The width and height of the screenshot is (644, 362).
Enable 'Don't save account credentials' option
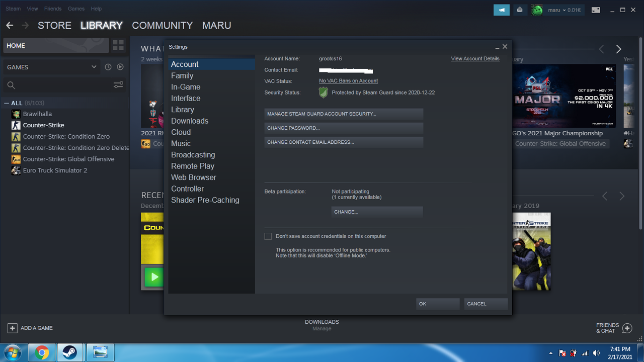coord(268,236)
